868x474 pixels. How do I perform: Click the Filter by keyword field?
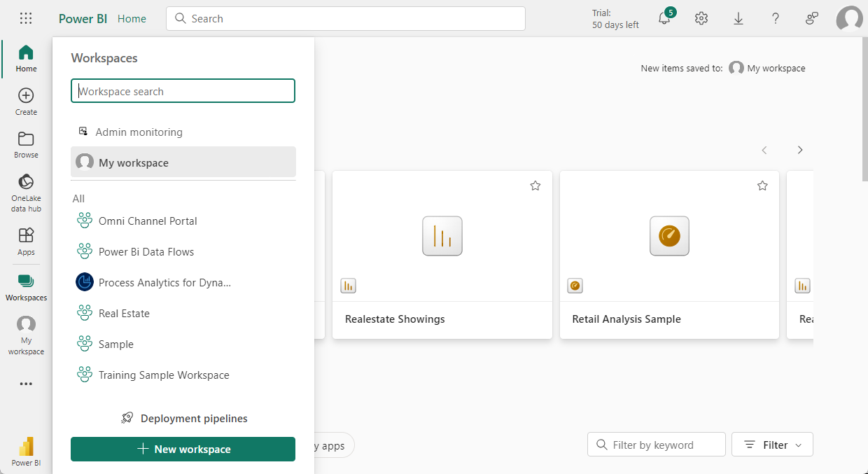pyautogui.click(x=657, y=445)
